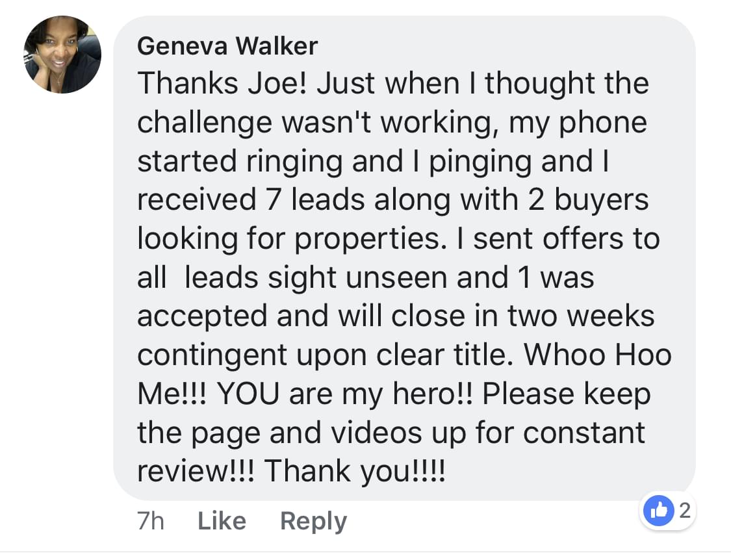Click the text "started ringing"
The height and width of the screenshot is (560, 731).
click(x=239, y=162)
